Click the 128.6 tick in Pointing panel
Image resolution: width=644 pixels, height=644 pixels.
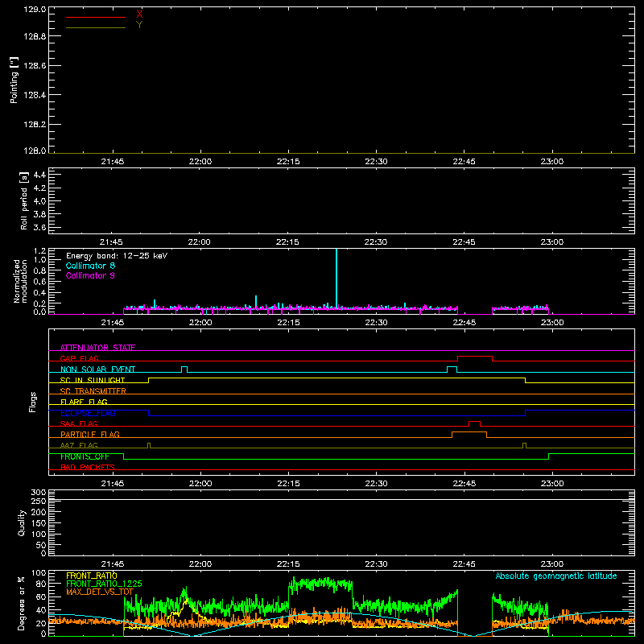point(35,66)
